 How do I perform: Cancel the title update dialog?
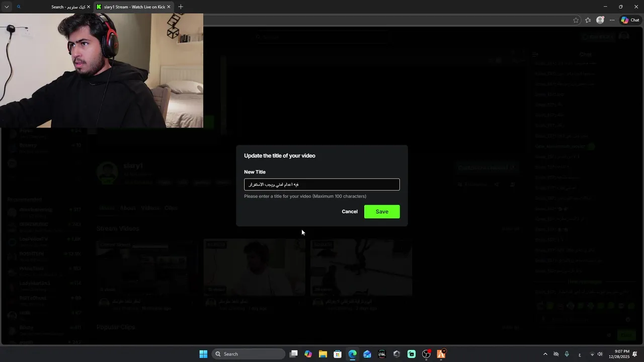click(350, 212)
